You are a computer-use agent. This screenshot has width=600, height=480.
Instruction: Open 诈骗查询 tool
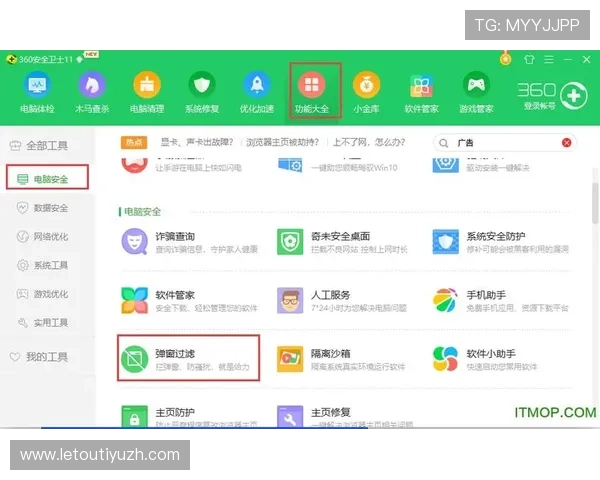(190, 242)
